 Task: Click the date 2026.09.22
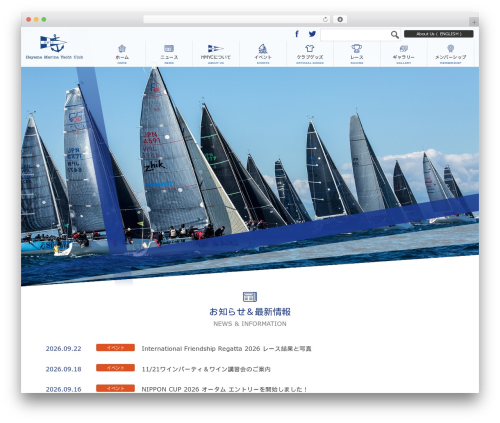point(63,349)
